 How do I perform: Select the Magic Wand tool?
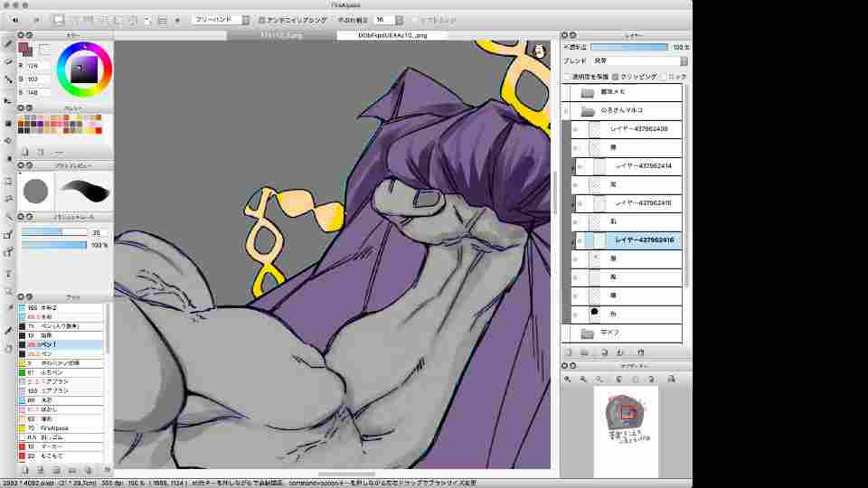tap(8, 216)
